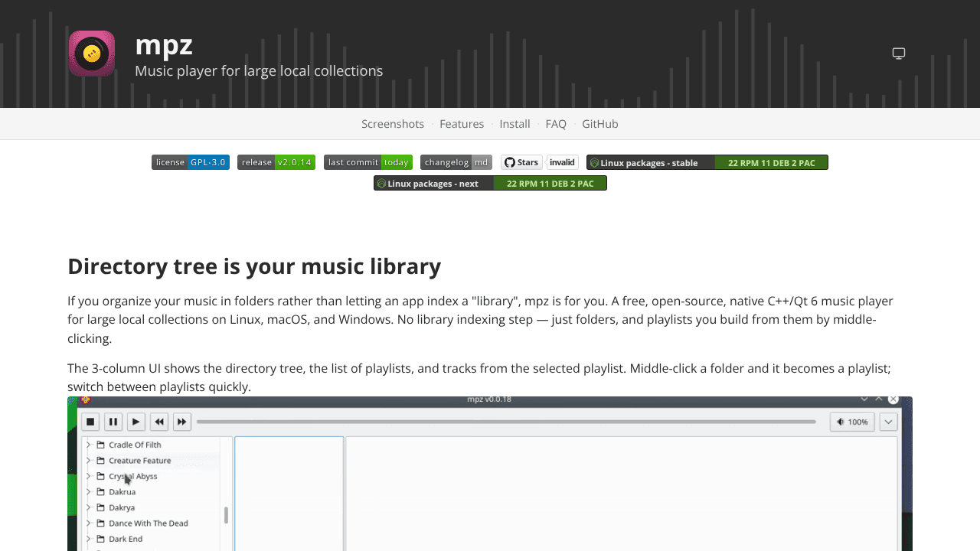Click the mpz vinyl record logo

tap(92, 54)
